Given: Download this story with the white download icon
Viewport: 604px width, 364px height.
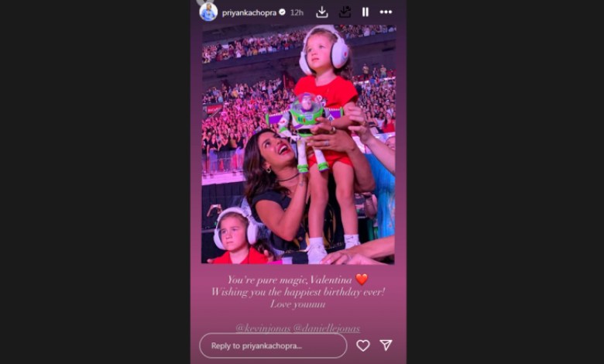Looking at the screenshot, I should click(x=322, y=12).
